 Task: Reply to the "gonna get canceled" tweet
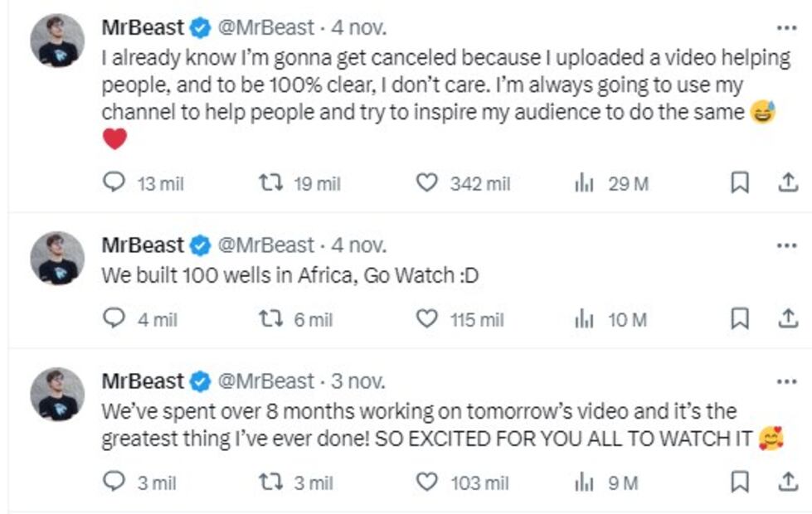pyautogui.click(x=113, y=183)
